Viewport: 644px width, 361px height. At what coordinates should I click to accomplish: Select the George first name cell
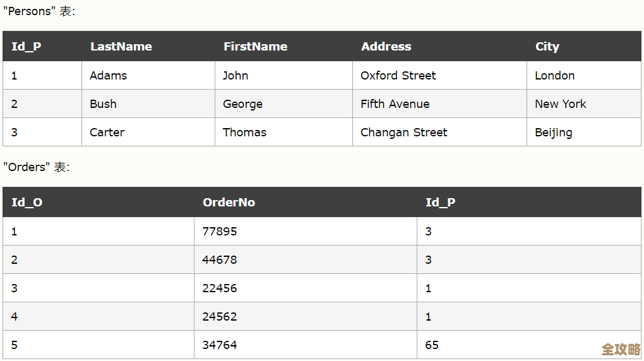tap(242, 104)
